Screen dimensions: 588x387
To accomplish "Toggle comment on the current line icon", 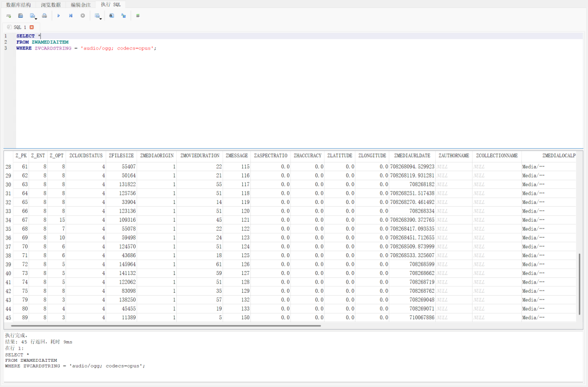I will 138,16.
